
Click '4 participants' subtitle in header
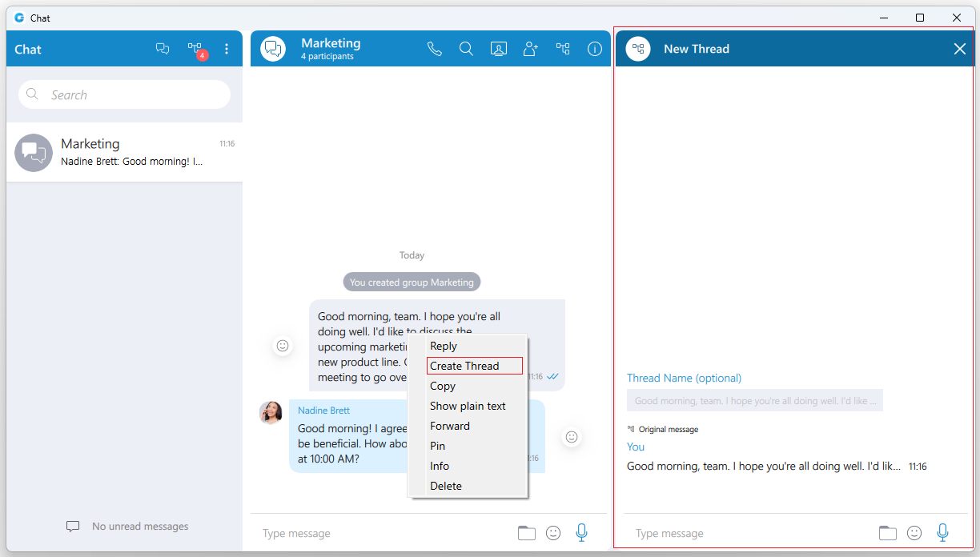327,57
